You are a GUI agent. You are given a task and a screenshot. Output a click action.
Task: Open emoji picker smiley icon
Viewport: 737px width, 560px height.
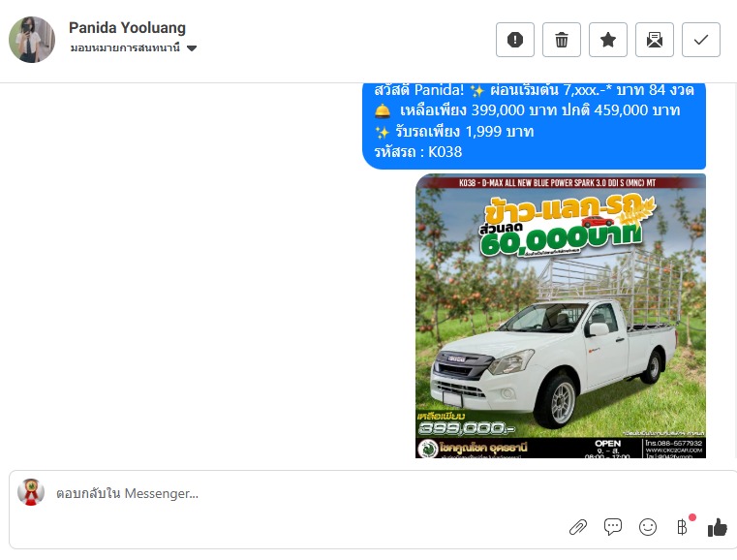tap(648, 527)
